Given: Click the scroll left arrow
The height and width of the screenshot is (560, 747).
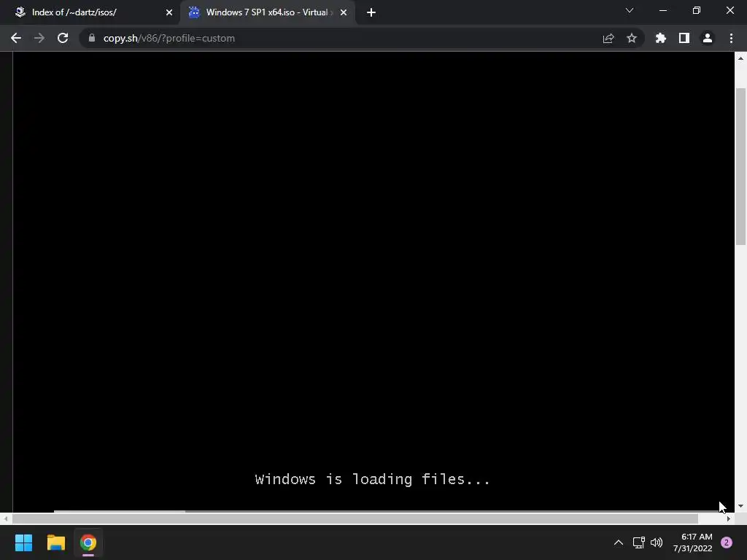Looking at the screenshot, I should (6, 518).
